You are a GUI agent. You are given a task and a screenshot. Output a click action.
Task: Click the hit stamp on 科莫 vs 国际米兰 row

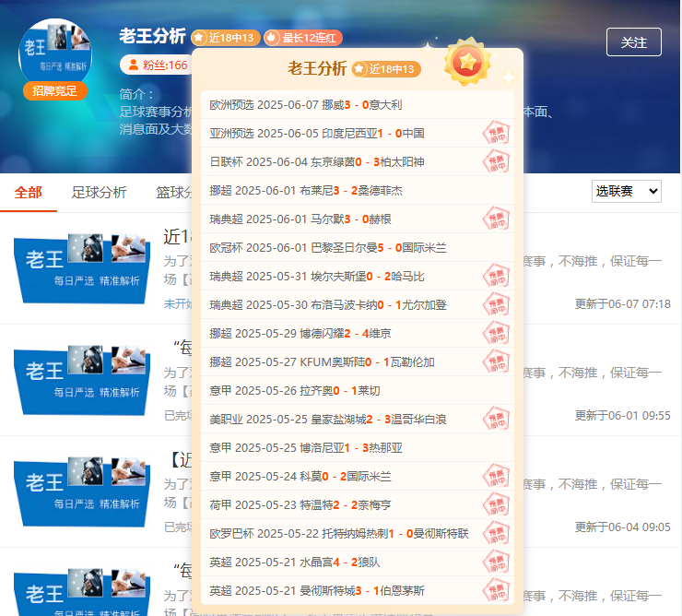click(x=496, y=476)
